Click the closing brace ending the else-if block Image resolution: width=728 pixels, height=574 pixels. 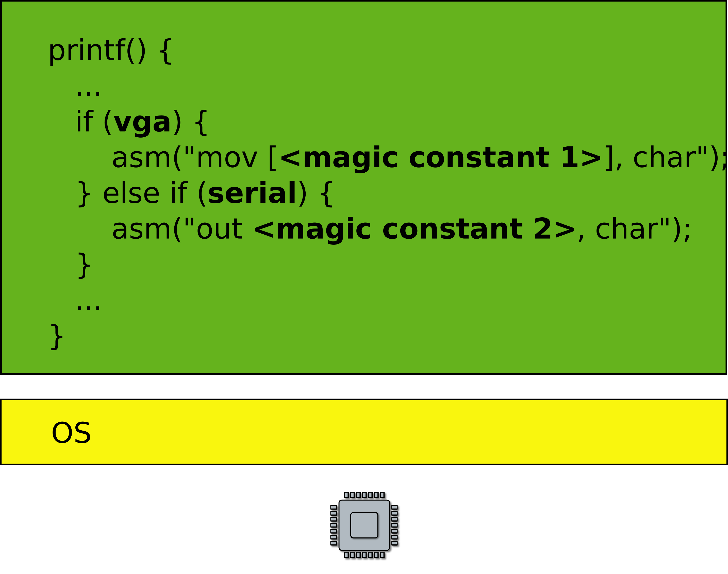(84, 266)
